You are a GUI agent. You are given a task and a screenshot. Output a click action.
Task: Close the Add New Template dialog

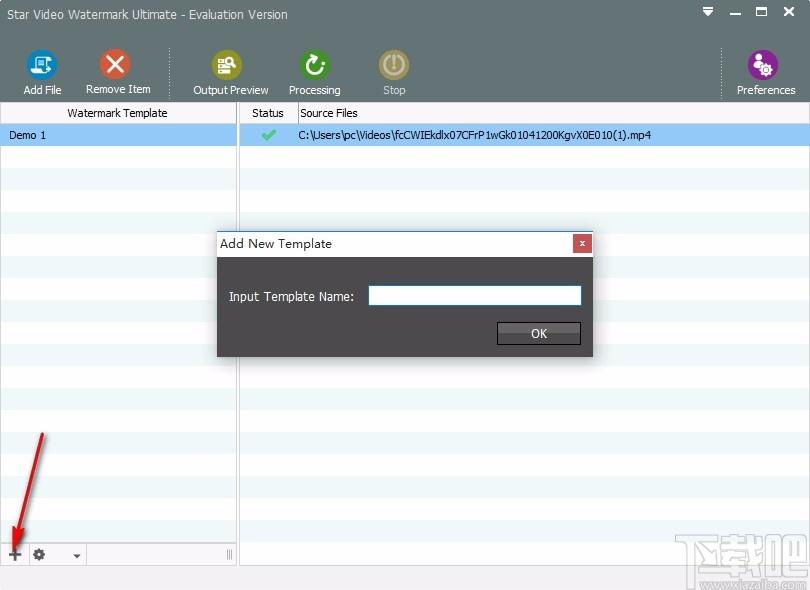(x=582, y=243)
